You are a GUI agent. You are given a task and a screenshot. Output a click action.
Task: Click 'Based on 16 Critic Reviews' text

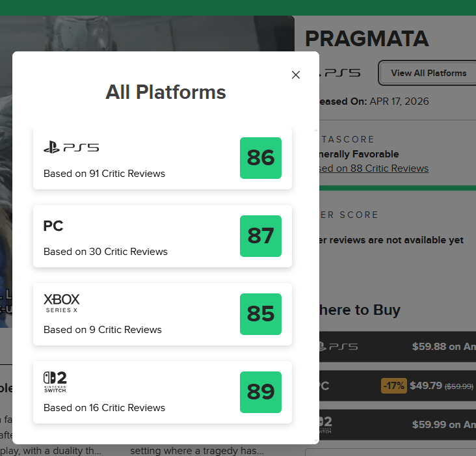(104, 407)
